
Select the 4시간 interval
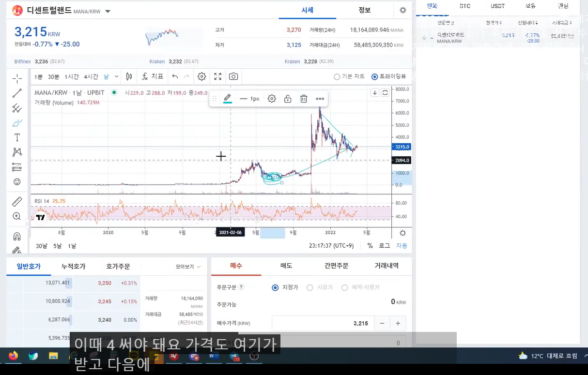(91, 76)
